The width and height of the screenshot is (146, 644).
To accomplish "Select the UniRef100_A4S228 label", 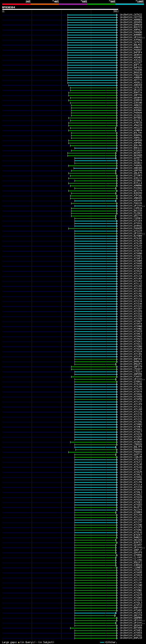I will [131, 128].
